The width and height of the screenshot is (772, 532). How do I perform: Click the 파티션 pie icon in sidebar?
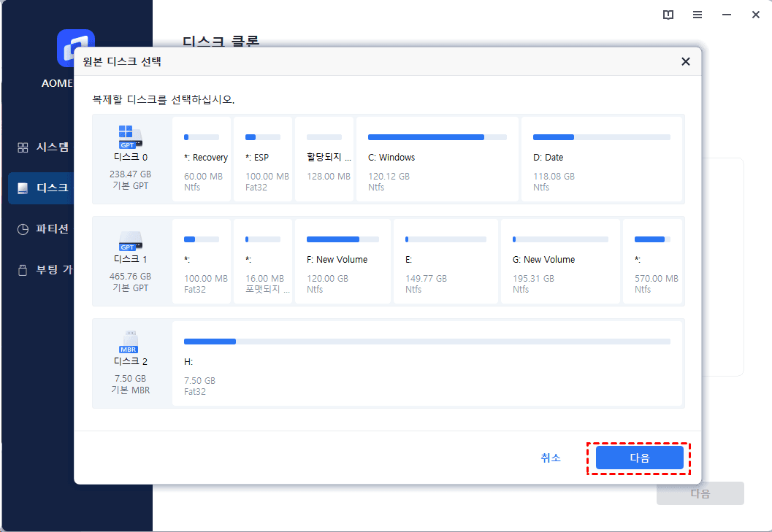click(x=23, y=229)
